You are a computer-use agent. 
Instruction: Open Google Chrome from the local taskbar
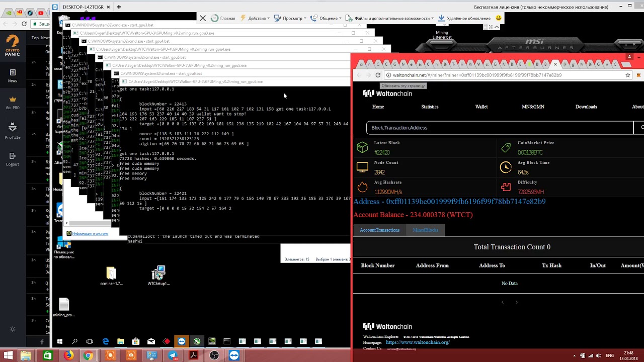coord(88,355)
